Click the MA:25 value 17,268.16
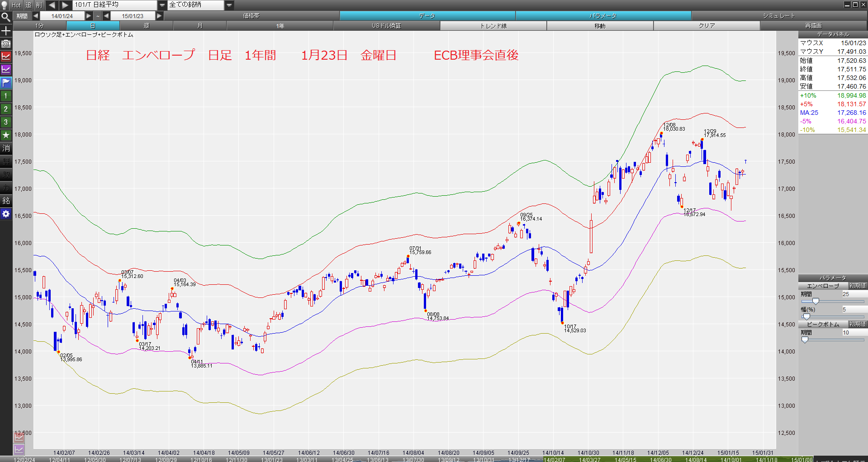The width and height of the screenshot is (868, 462). (x=852, y=113)
